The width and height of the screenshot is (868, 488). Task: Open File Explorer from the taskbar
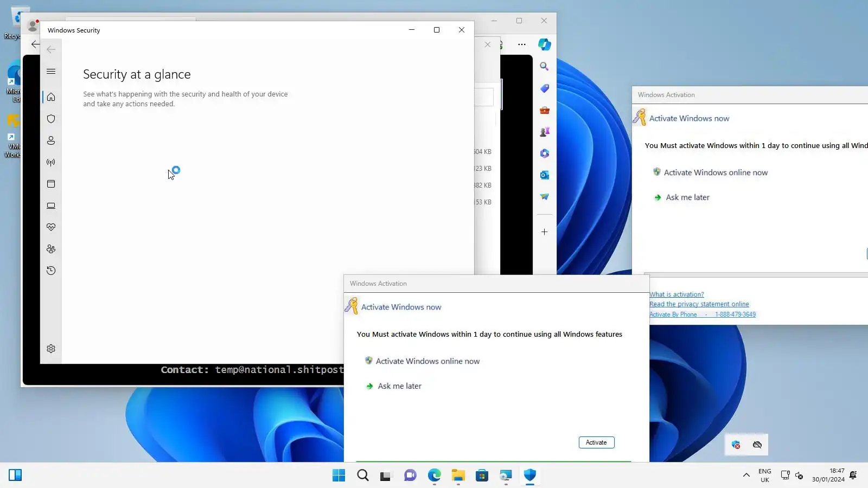click(x=458, y=476)
